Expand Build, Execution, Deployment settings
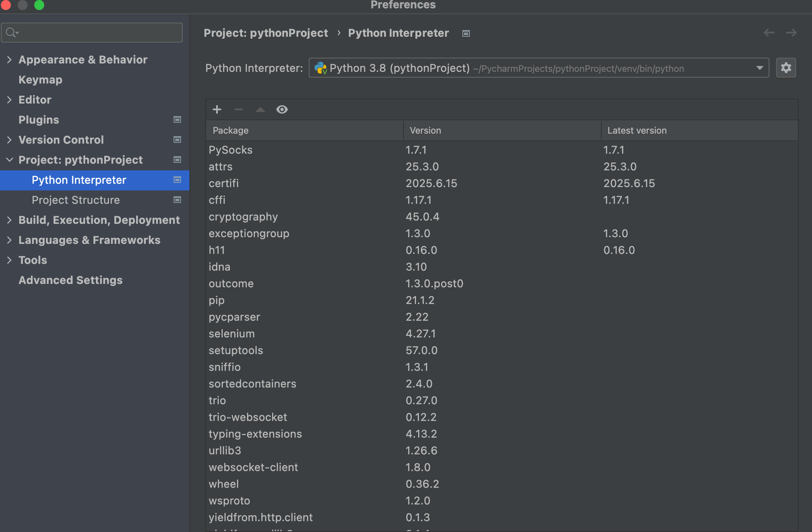This screenshot has width=812, height=532. (x=9, y=220)
